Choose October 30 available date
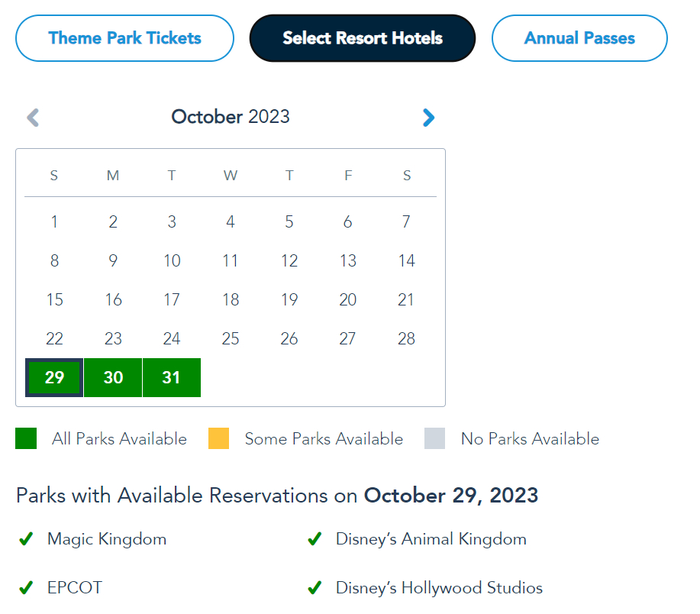This screenshot has height=614, width=700. [113, 377]
